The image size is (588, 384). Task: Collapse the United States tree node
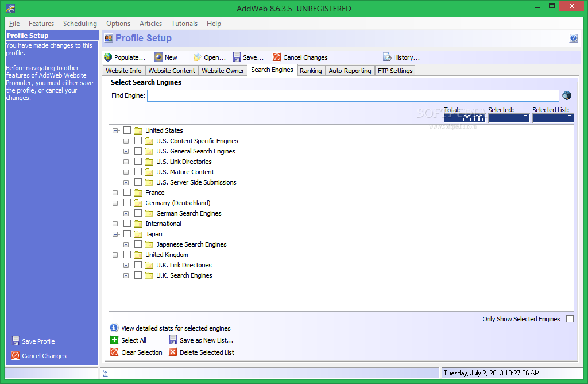[x=115, y=130]
